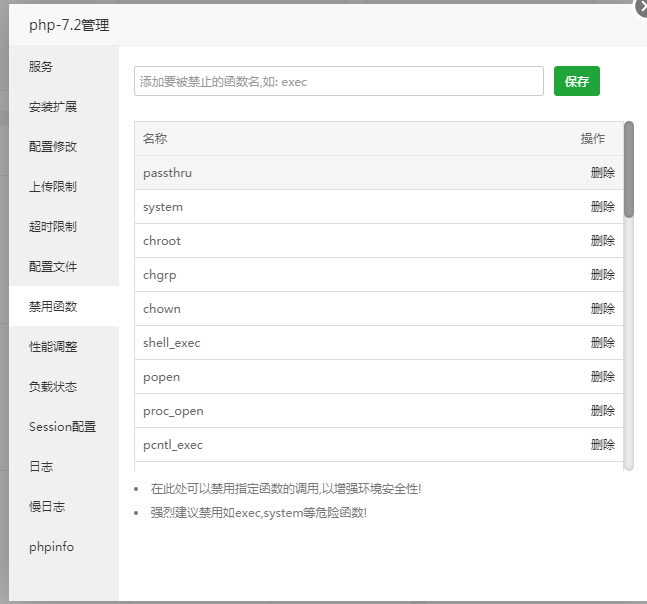This screenshot has height=604, width=647.
Task: Click the chroot function name
Action: [162, 241]
